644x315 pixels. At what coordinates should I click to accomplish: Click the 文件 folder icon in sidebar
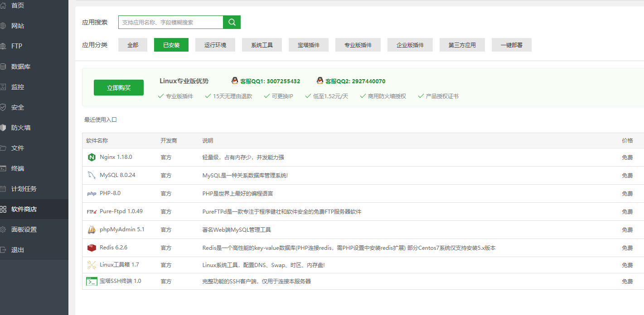point(3,148)
